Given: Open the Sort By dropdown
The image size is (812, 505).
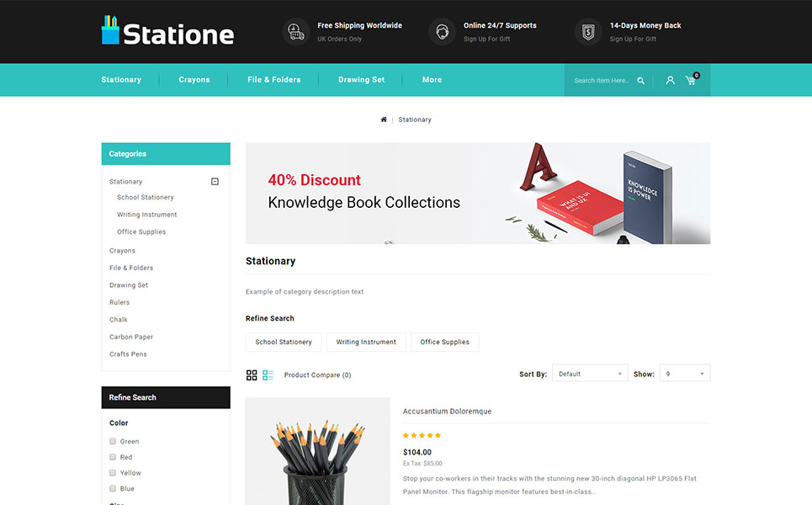Looking at the screenshot, I should tap(590, 374).
